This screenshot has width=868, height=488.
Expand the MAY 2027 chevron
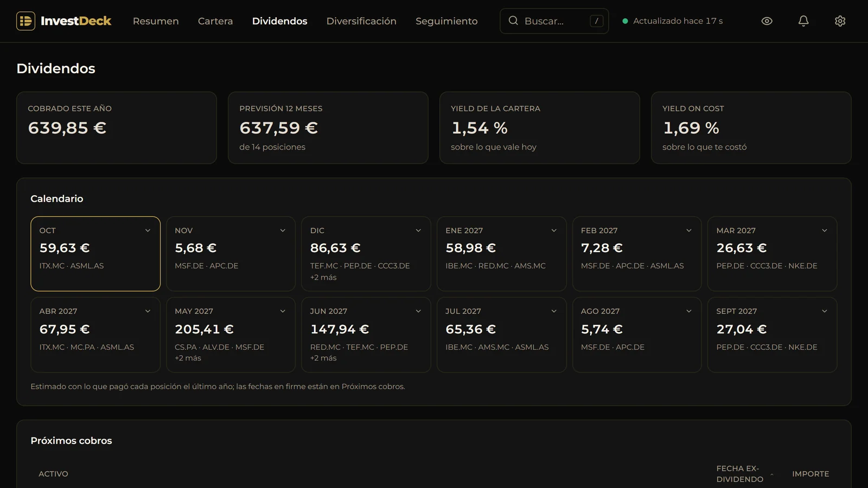pyautogui.click(x=283, y=311)
